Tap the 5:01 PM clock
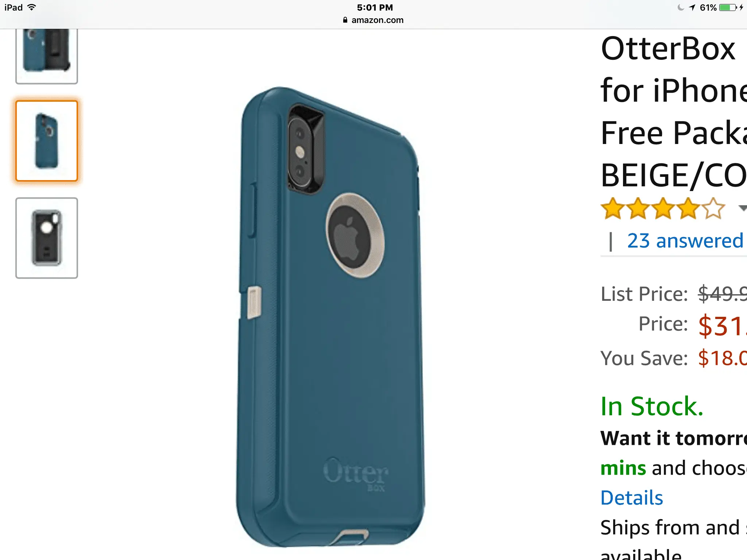747x560 pixels. [375, 7]
